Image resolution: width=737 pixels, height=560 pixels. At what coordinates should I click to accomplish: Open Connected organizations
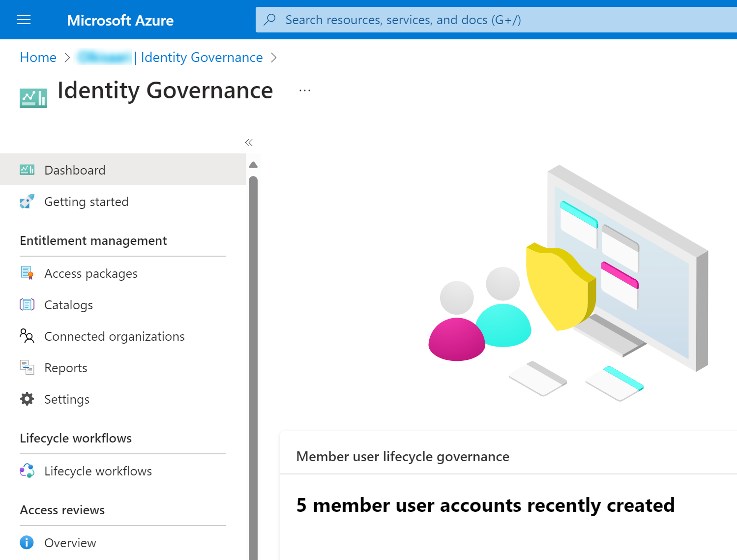(123, 336)
